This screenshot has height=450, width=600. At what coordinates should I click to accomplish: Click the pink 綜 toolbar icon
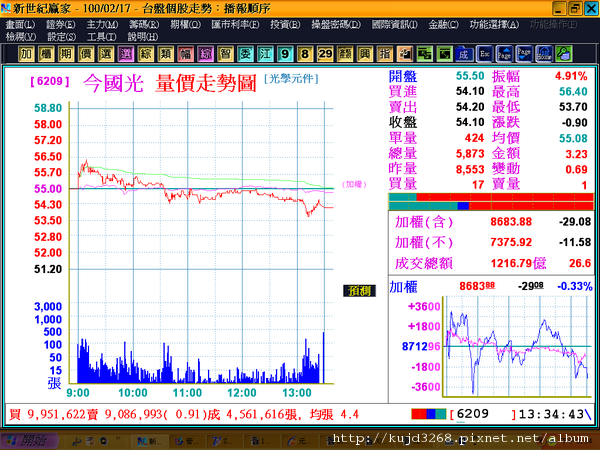tap(205, 54)
